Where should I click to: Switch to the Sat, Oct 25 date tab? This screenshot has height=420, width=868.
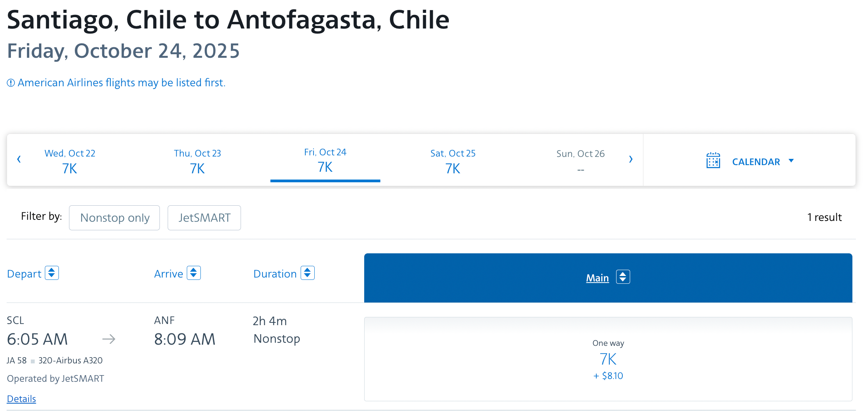coord(453,161)
